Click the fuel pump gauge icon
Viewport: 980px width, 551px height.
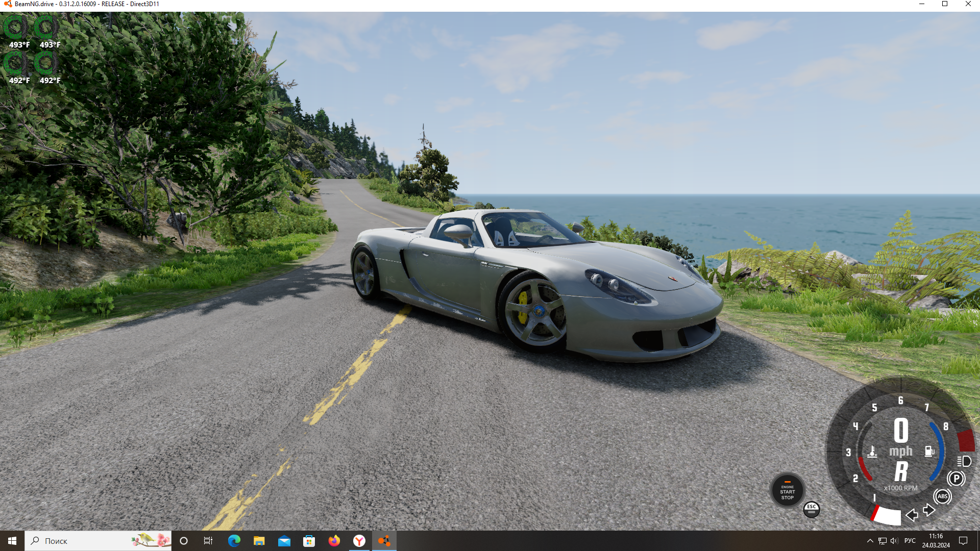tap(929, 451)
